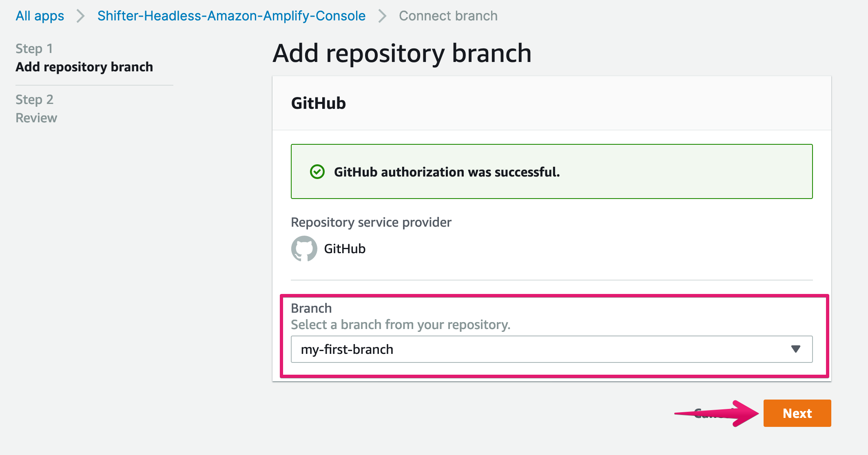Screen dimensions: 868x455
Task: Open the All apps breadcrumb link
Action: tap(40, 16)
